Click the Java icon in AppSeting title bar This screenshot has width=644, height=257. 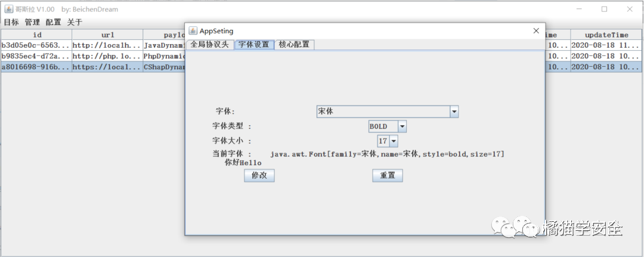[x=193, y=31]
